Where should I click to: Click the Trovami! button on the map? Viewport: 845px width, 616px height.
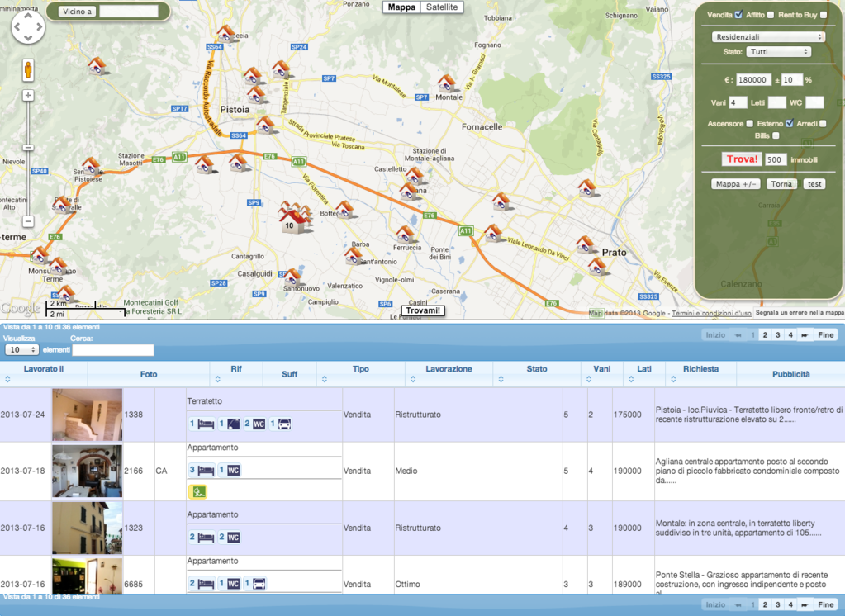pyautogui.click(x=423, y=310)
